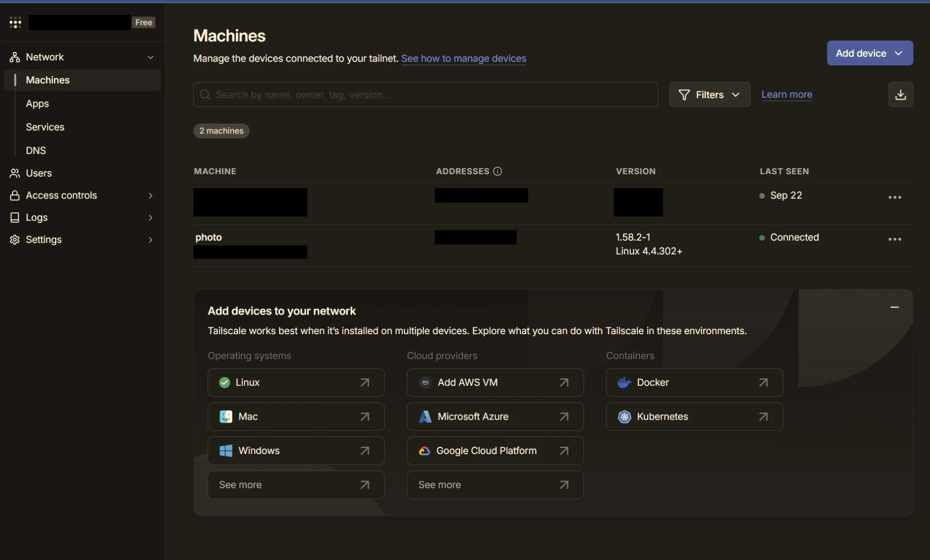930x560 pixels.
Task: Click the MACHINE column header
Action: (x=215, y=171)
